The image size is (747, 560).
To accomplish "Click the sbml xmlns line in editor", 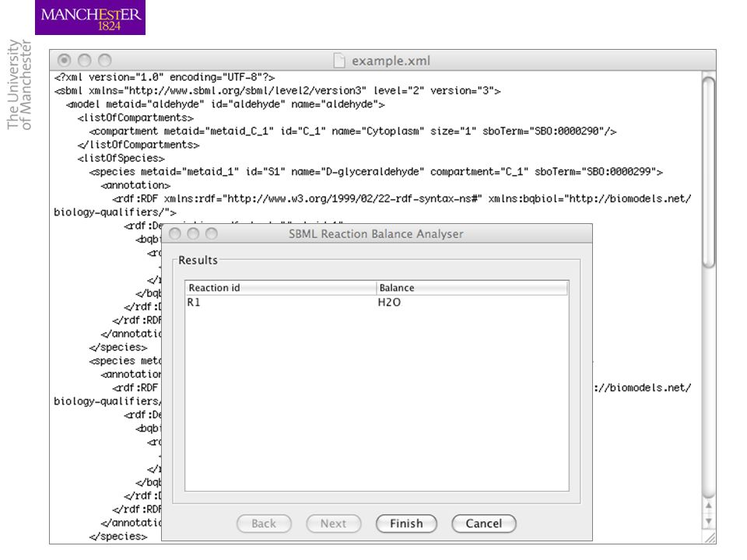I will [277, 90].
